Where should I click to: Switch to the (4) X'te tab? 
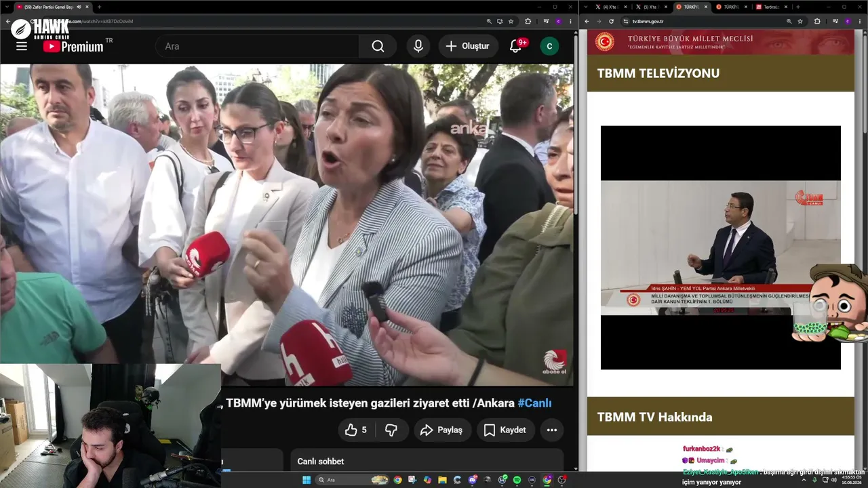(610, 7)
